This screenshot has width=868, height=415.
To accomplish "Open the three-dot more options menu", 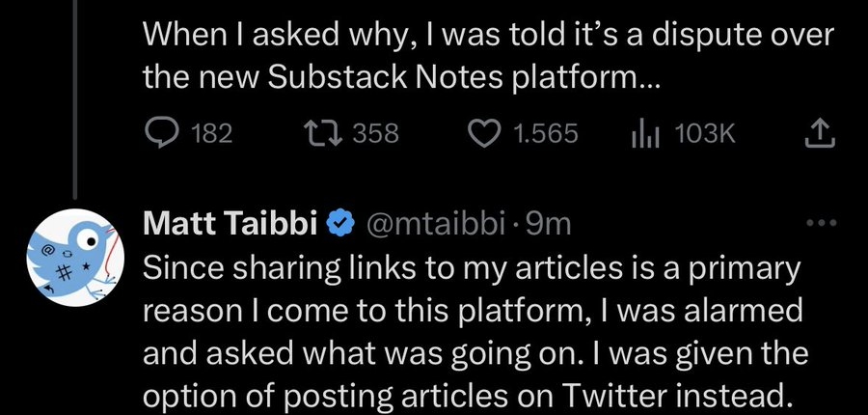I will (822, 223).
